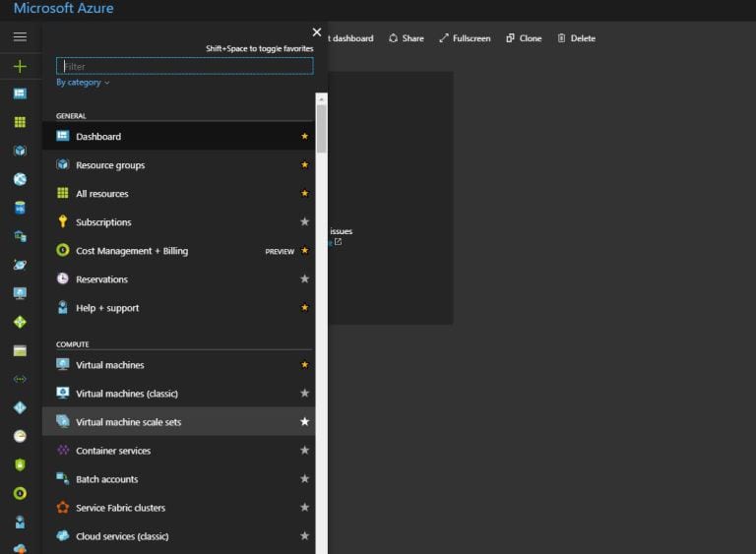This screenshot has height=554, width=756.
Task: Favorite Service Fabric clusters star
Action: pyautogui.click(x=305, y=507)
